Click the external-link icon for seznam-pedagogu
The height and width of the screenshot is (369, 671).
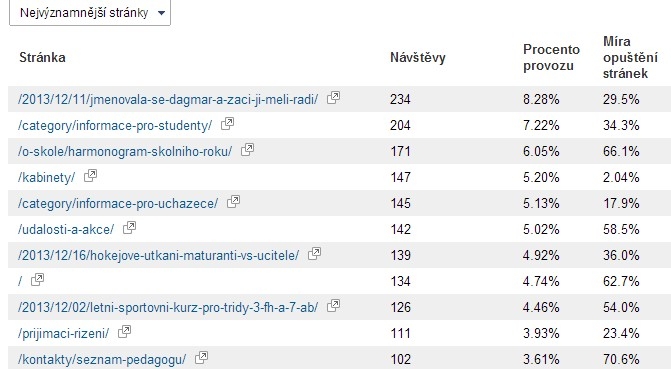201,357
